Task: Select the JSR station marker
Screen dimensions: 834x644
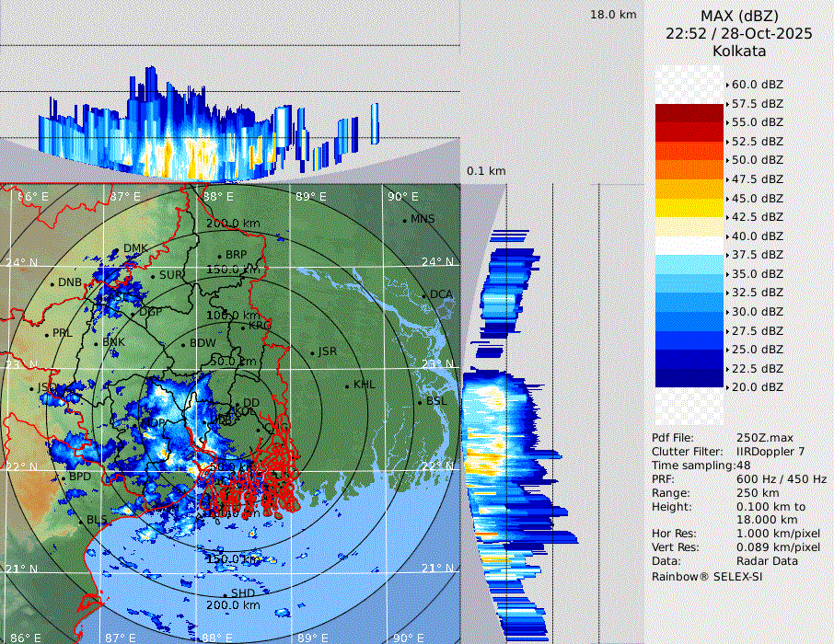Action: click(311, 352)
